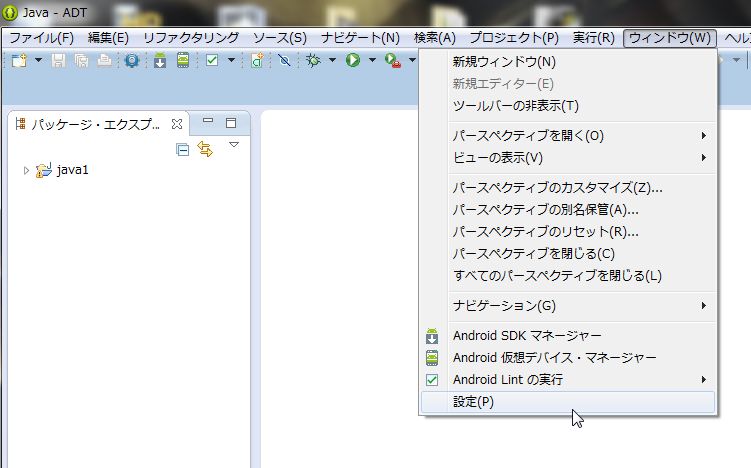Open the 検索(A) menu

click(x=435, y=38)
